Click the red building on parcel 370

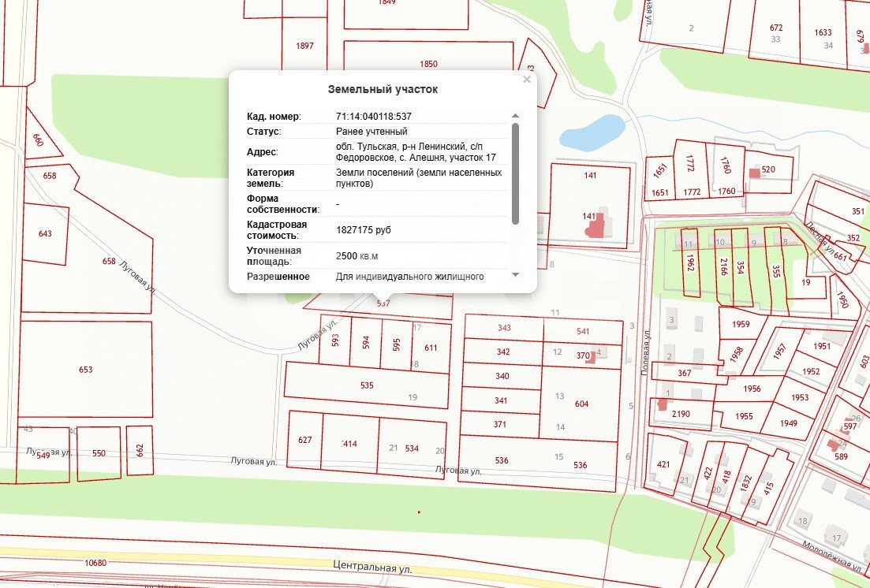tap(596, 354)
